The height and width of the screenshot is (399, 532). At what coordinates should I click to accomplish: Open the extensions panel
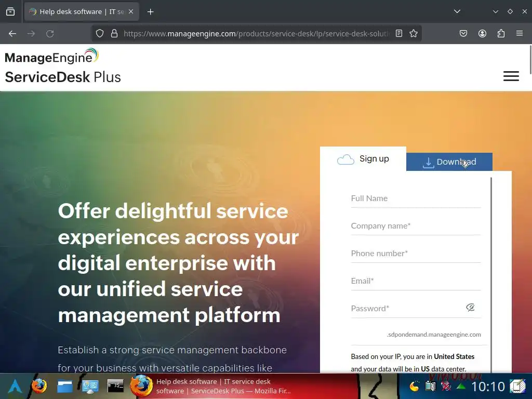[501, 34]
